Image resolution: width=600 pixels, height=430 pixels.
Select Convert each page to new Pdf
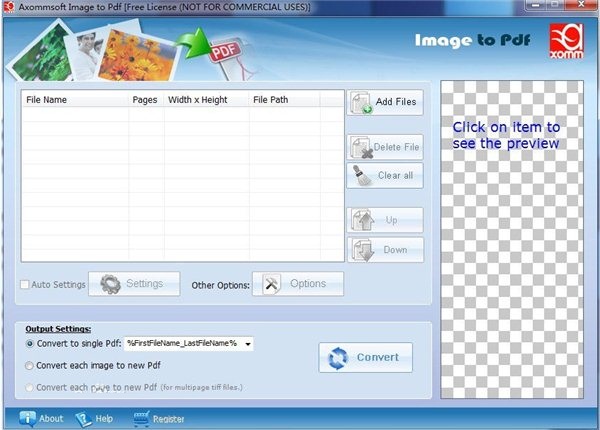(29, 387)
